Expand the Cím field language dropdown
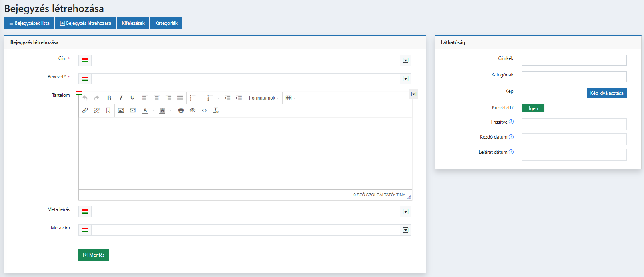Image resolution: width=644 pixels, height=277 pixels. [405, 60]
